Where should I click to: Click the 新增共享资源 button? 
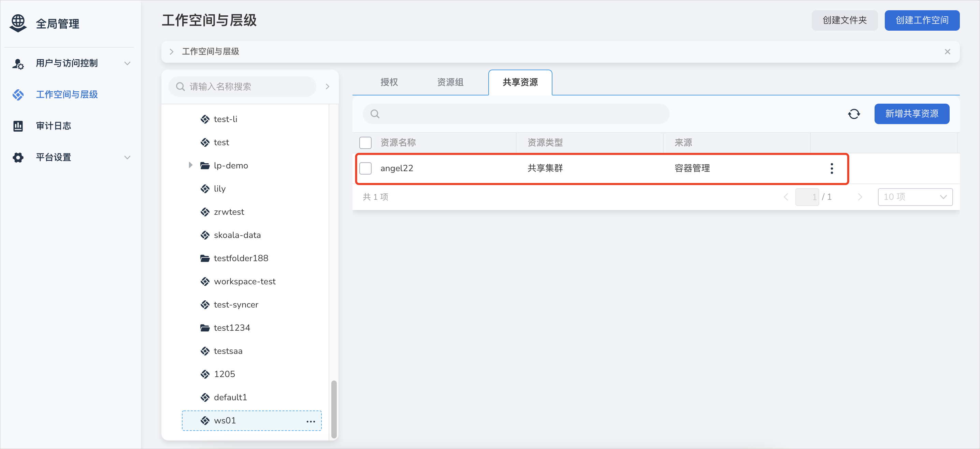pos(911,114)
